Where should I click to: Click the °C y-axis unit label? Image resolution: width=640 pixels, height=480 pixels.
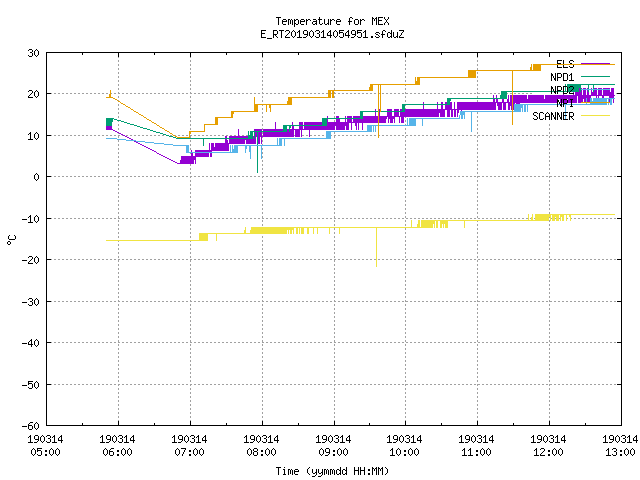pyautogui.click(x=11, y=240)
